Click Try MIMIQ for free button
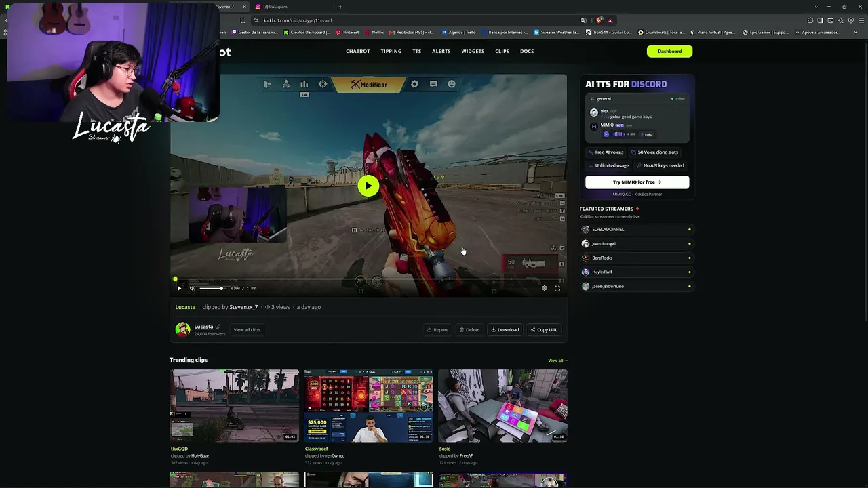This screenshot has width=868, height=488. 637,182
